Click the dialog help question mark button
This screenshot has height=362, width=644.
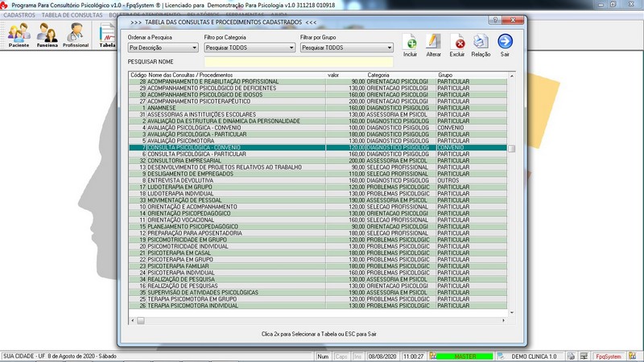495,20
